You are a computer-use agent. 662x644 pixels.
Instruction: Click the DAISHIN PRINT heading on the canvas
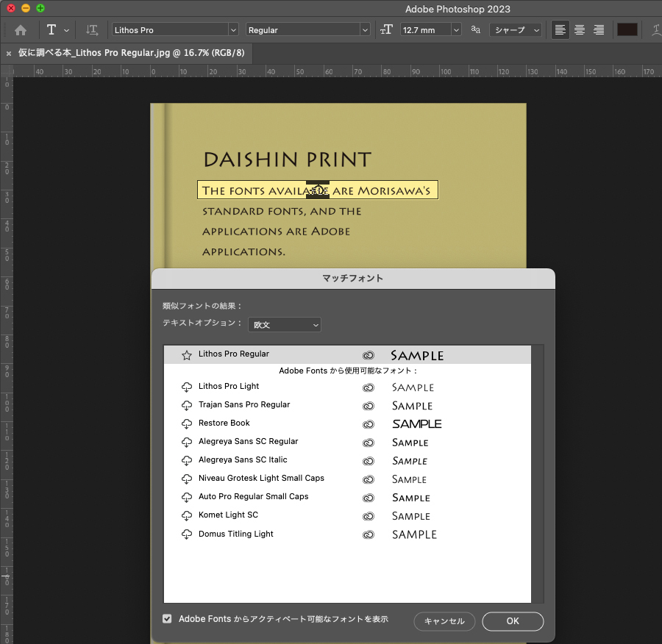(x=288, y=160)
